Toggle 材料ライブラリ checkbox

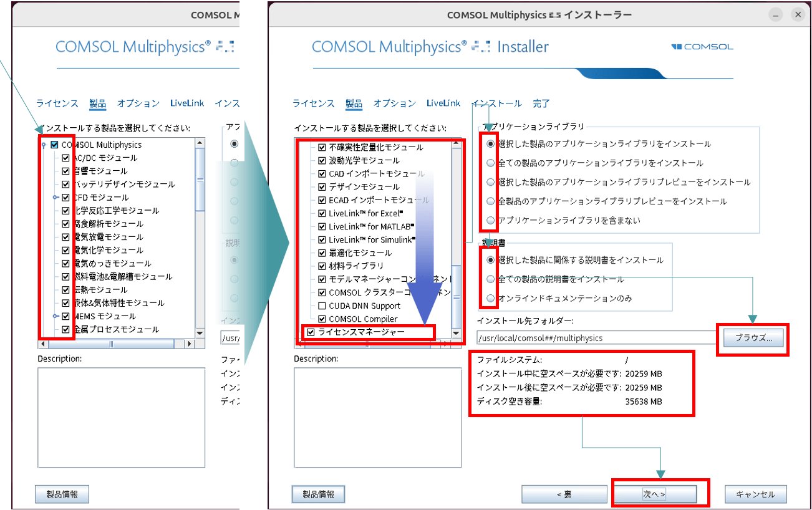point(322,266)
